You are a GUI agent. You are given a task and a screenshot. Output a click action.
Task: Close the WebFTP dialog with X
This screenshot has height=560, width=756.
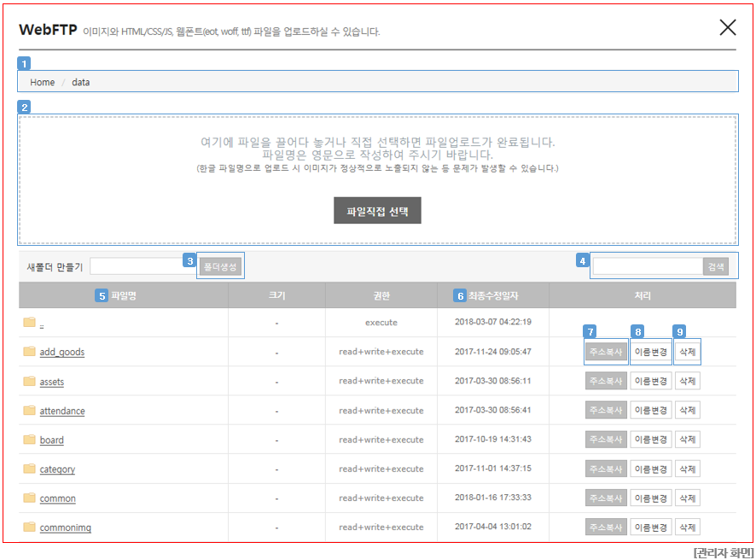click(728, 27)
